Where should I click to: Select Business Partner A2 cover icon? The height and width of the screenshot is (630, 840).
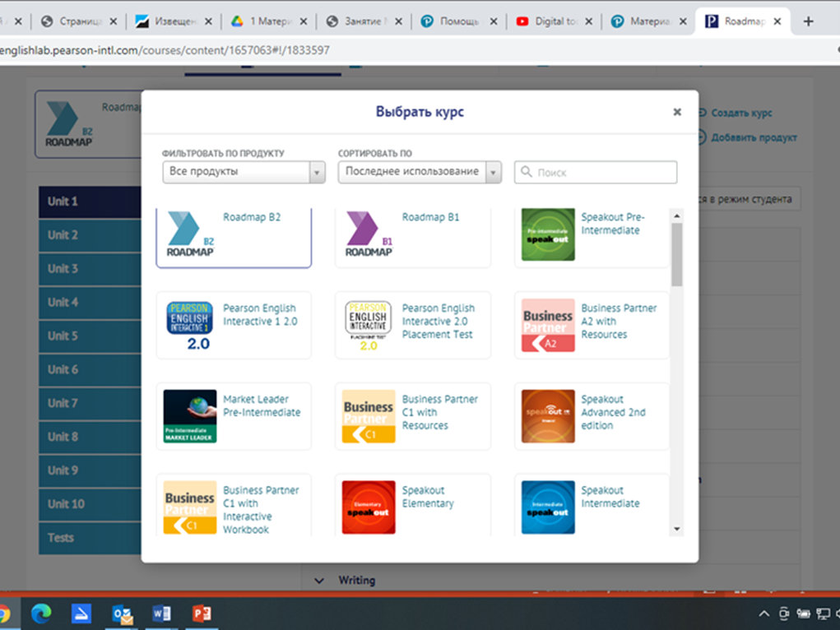[547, 325]
